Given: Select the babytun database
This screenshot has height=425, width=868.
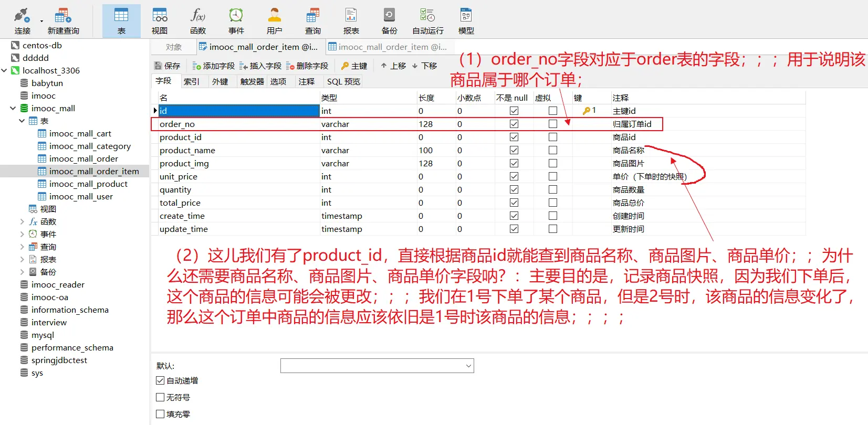Looking at the screenshot, I should [x=47, y=83].
